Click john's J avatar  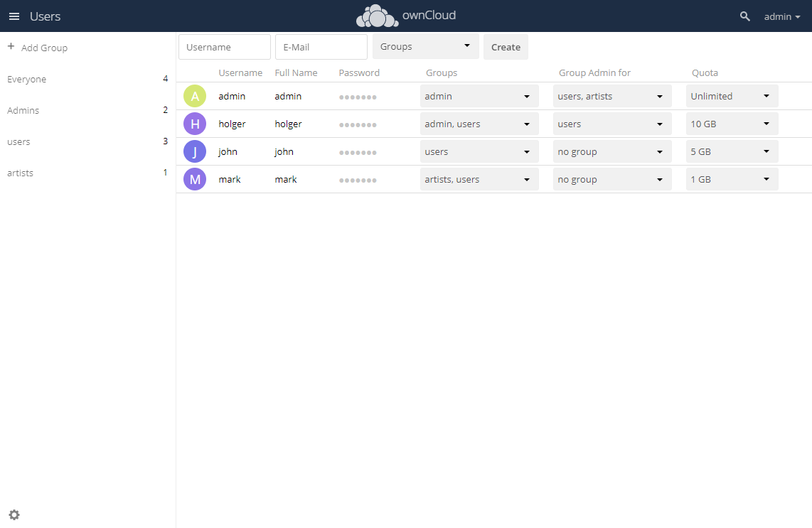(195, 151)
